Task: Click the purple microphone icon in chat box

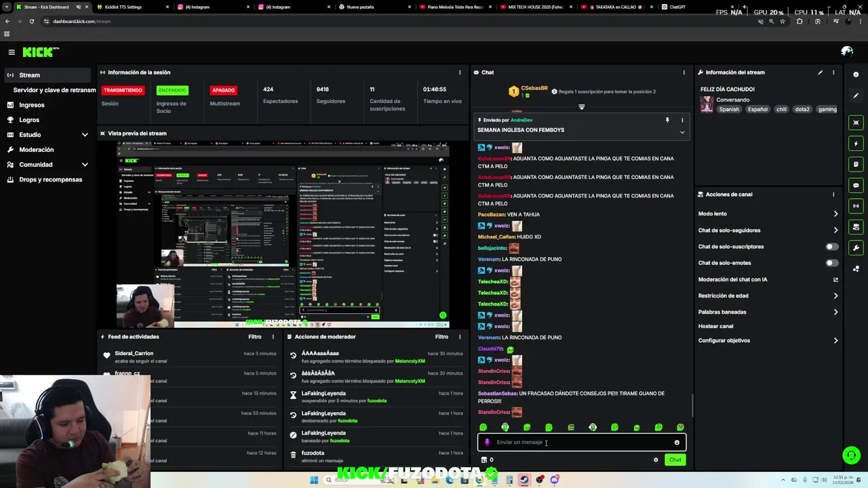Action: [x=487, y=443]
